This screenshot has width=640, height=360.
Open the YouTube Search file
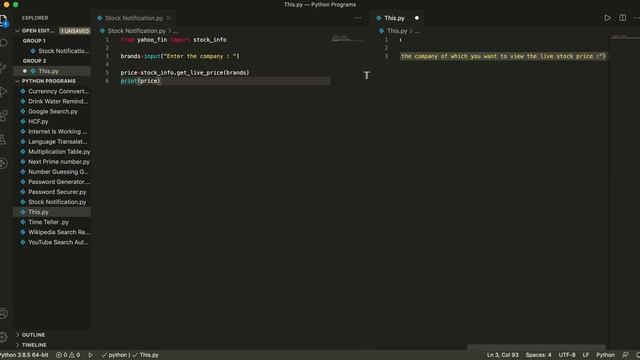tap(58, 242)
